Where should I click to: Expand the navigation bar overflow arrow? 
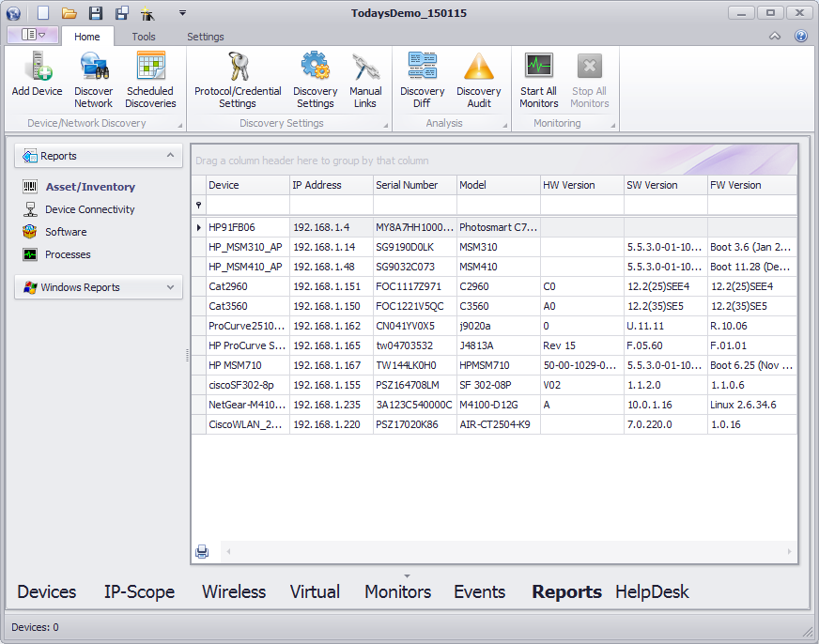407,576
